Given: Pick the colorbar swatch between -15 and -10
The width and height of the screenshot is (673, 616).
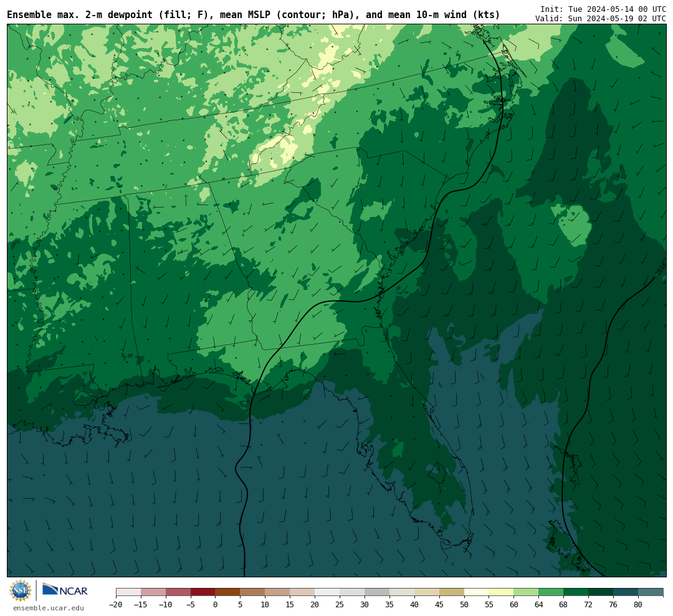Looking at the screenshot, I should point(153,592).
